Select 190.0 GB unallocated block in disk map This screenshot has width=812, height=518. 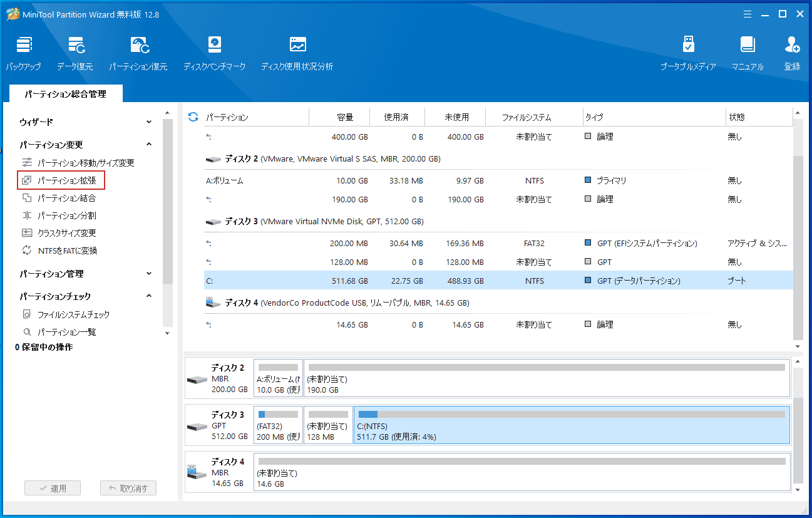pos(547,378)
